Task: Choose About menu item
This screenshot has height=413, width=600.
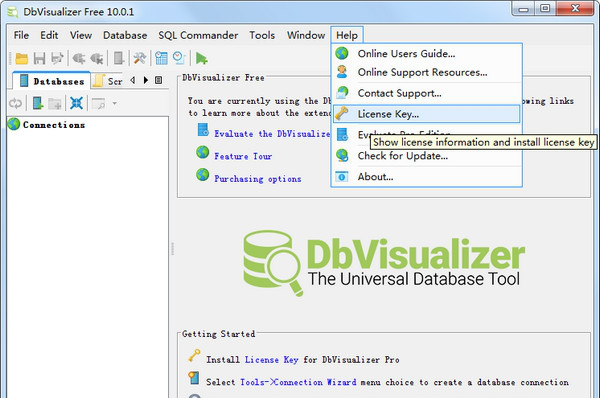Action: [426, 177]
